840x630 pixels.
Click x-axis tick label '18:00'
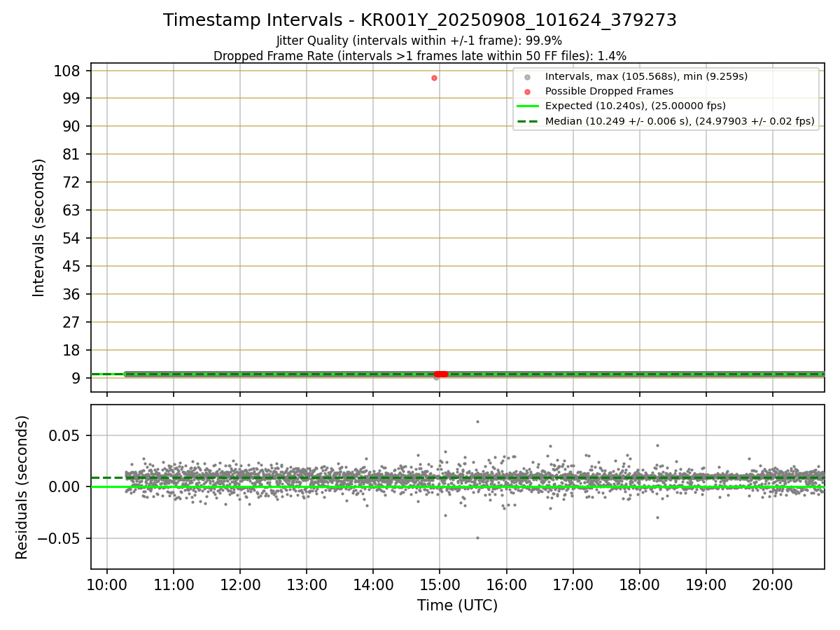point(640,584)
